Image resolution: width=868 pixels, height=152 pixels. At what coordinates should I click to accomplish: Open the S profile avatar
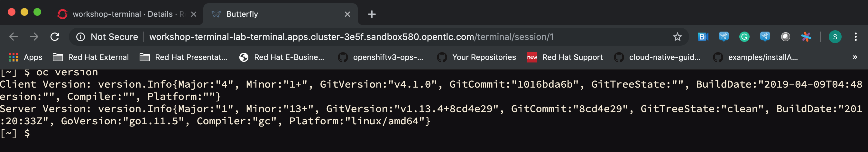point(835,37)
